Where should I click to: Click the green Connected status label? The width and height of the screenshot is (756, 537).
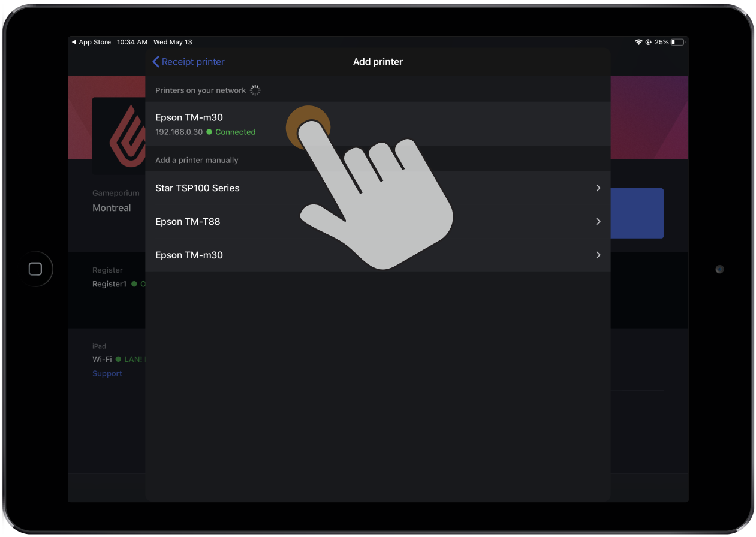coord(235,132)
